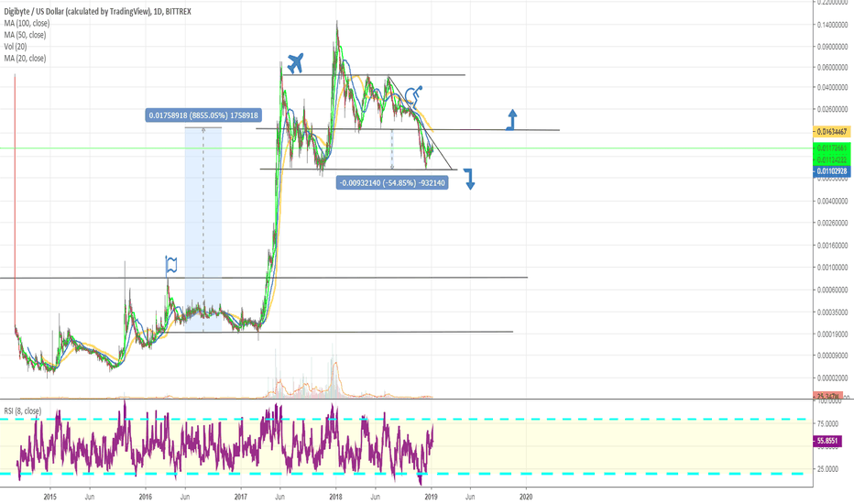Click the RSI (8, close) indicator label
854x504 pixels.
22,411
